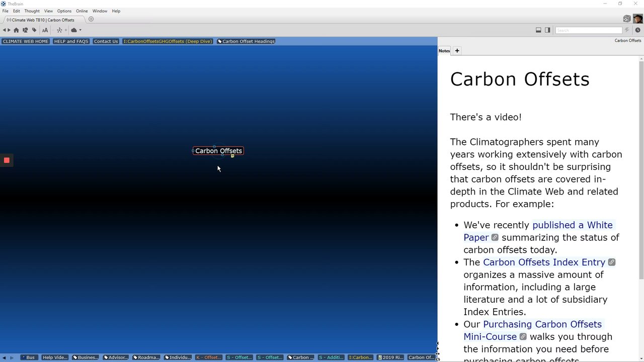This screenshot has width=644, height=362.
Task: Open the S - Additi... history item
Action: click(331, 357)
